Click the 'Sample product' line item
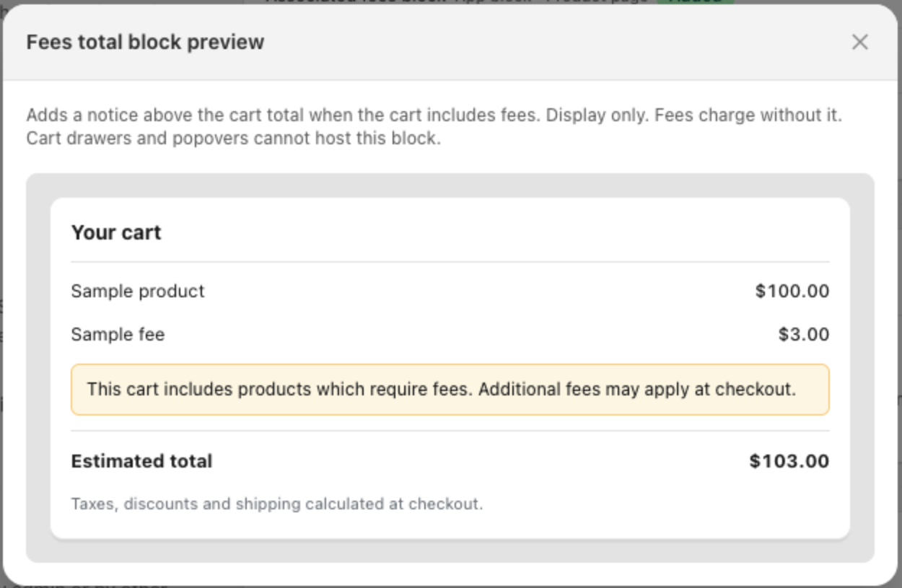Image resolution: width=902 pixels, height=588 pixels. coord(138,291)
